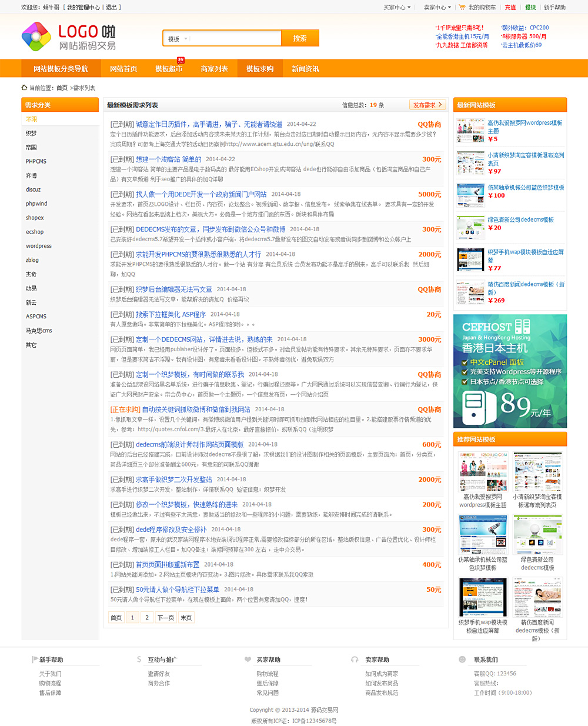Click the smiley icon beside 联系我们
588x726 pixels.
(x=462, y=660)
